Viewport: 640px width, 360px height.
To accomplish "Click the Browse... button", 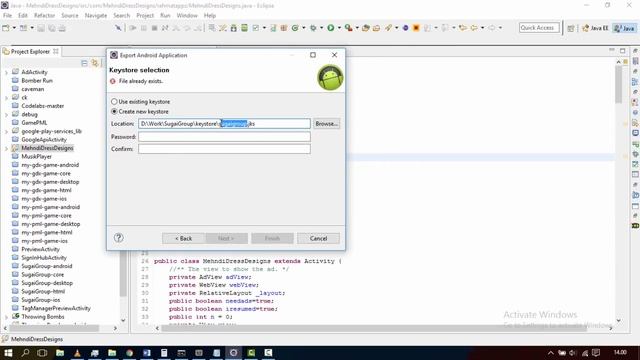I will 327,123.
